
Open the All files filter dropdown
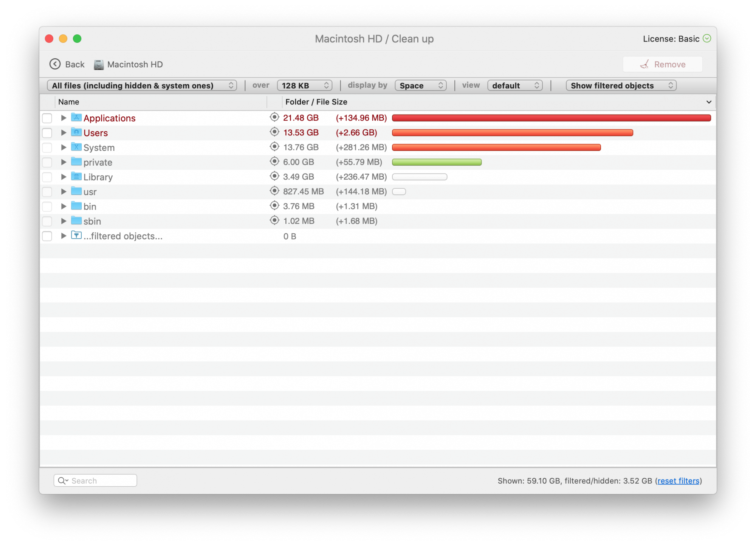coord(142,85)
